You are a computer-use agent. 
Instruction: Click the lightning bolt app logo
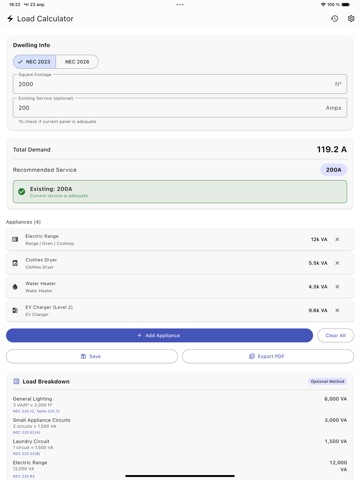(x=10, y=19)
